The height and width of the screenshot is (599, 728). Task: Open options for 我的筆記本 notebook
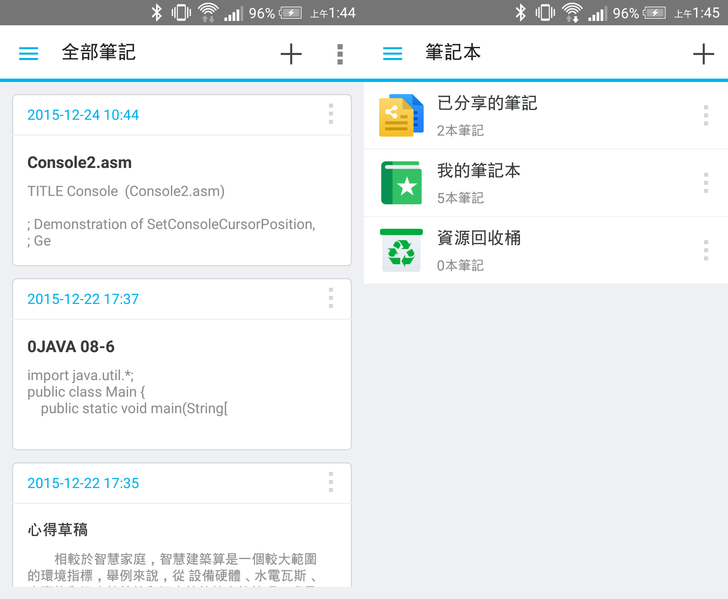coord(706,183)
